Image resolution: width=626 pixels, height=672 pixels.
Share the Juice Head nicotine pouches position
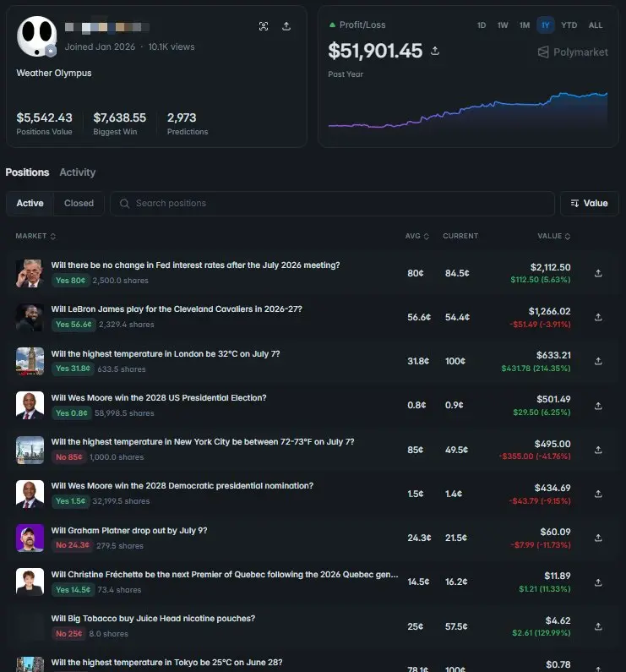click(598, 626)
